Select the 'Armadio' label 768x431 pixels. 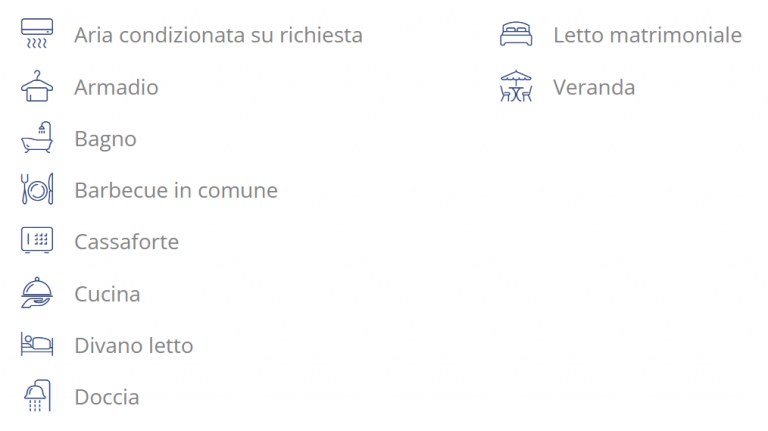116,87
